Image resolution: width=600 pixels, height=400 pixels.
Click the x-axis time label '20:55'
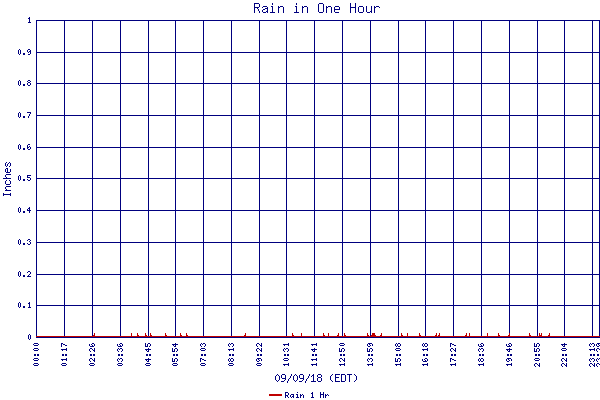point(537,354)
